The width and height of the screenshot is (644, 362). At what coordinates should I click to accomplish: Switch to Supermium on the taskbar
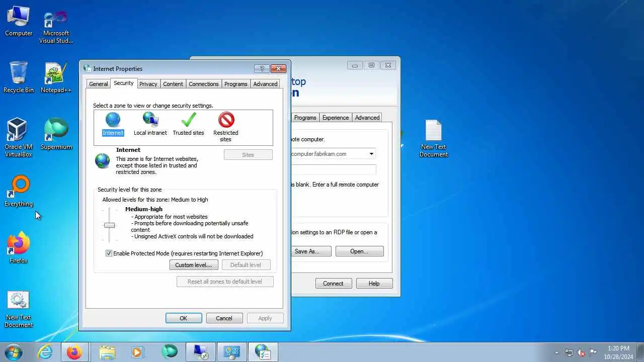click(169, 352)
